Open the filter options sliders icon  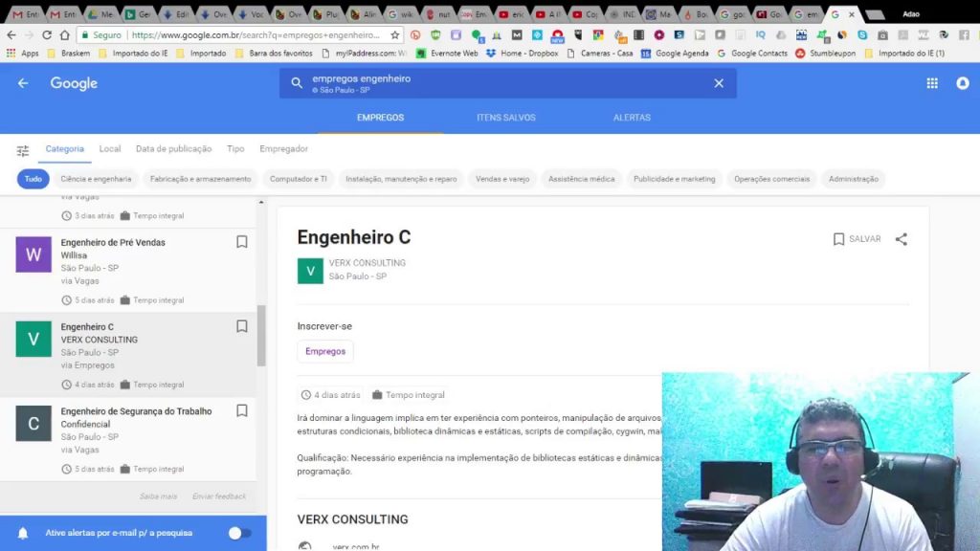pyautogui.click(x=23, y=150)
